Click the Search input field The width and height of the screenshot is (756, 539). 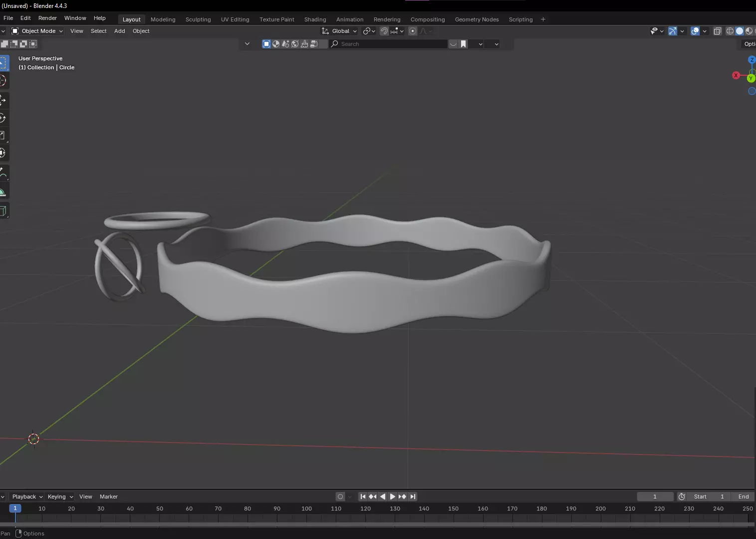[x=388, y=44]
